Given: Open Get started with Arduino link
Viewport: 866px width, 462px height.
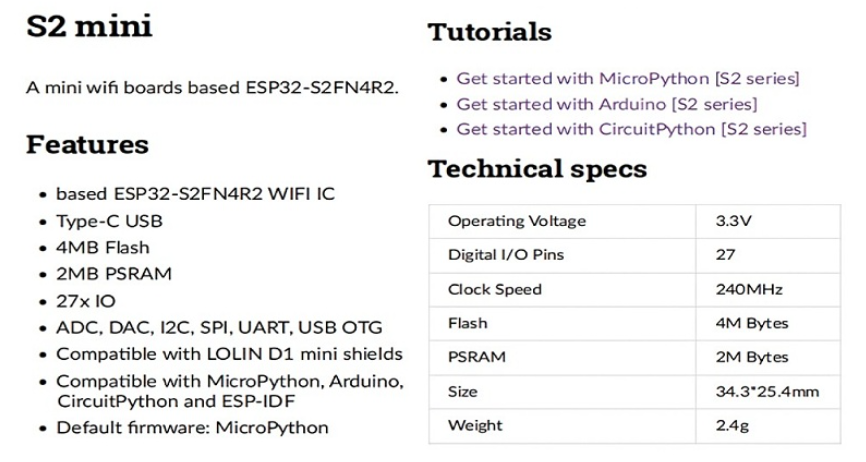Looking at the screenshot, I should 606,104.
